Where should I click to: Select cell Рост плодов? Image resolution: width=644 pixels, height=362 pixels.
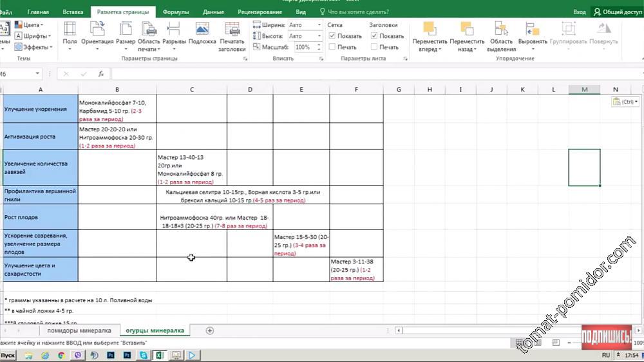(x=40, y=217)
